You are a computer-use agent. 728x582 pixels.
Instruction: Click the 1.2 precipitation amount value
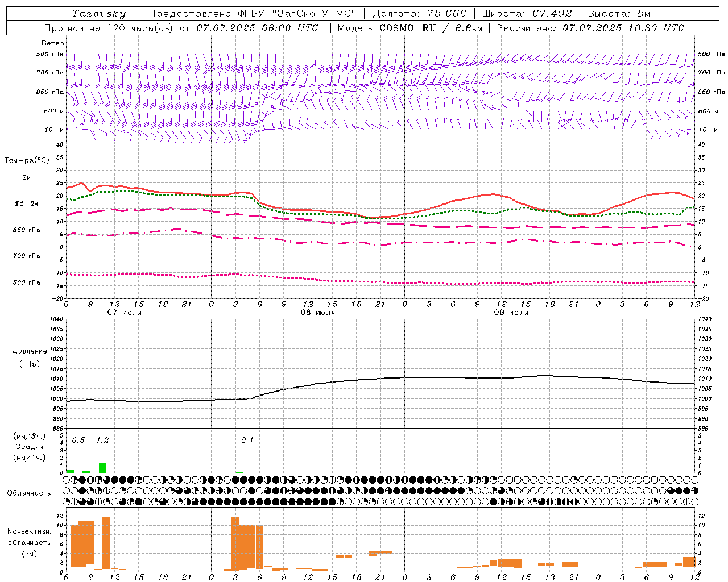102,440
